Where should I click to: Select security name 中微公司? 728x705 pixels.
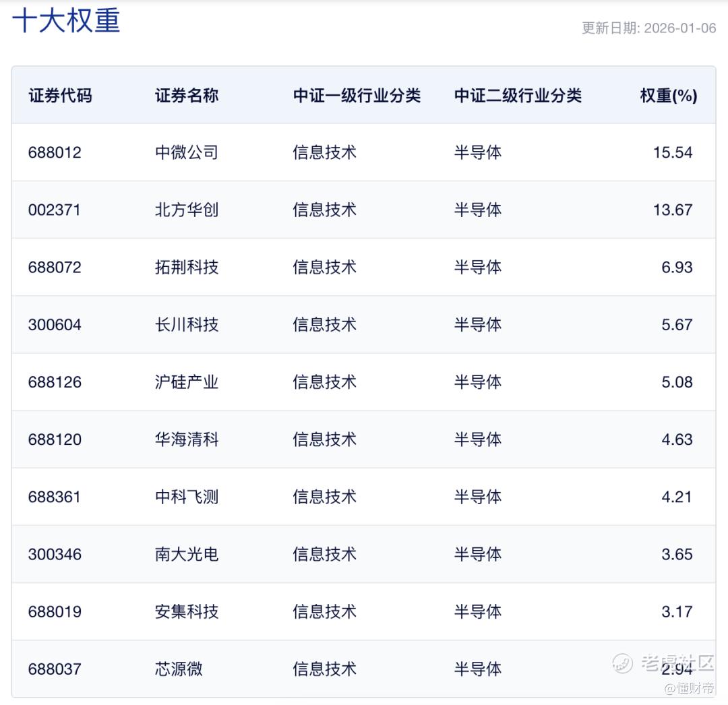coord(187,152)
